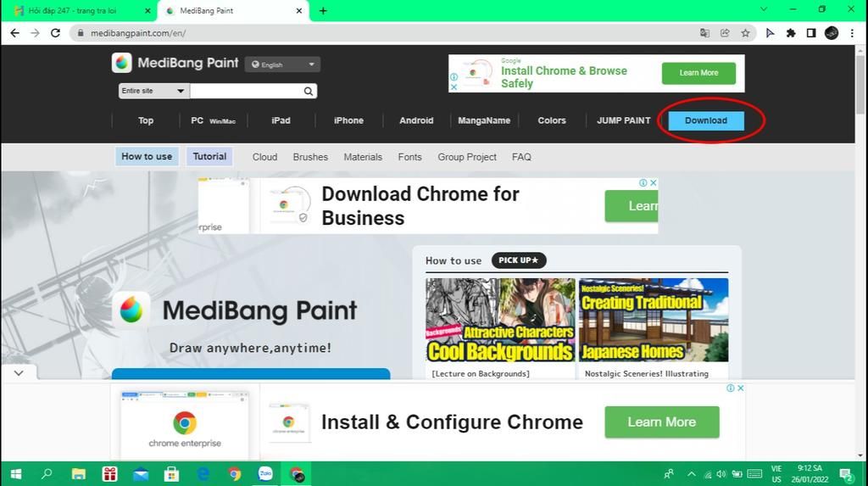
Task: Open the Entire site search scope dropdown
Action: pyautogui.click(x=153, y=91)
